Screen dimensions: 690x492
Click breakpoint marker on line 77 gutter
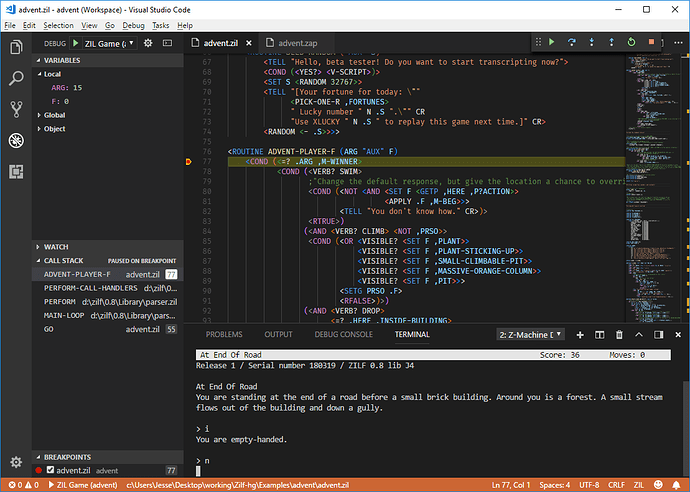[x=188, y=162]
